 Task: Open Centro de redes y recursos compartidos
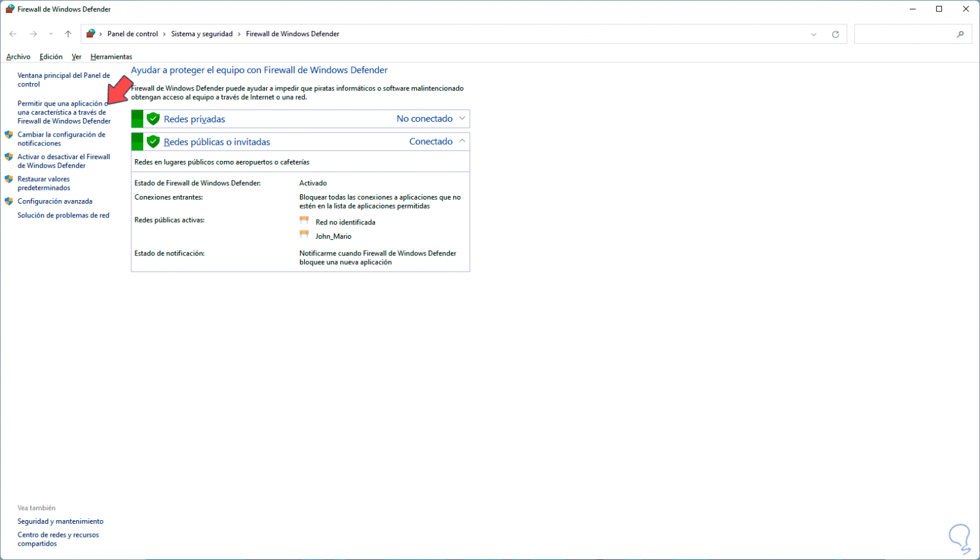pyautogui.click(x=58, y=539)
